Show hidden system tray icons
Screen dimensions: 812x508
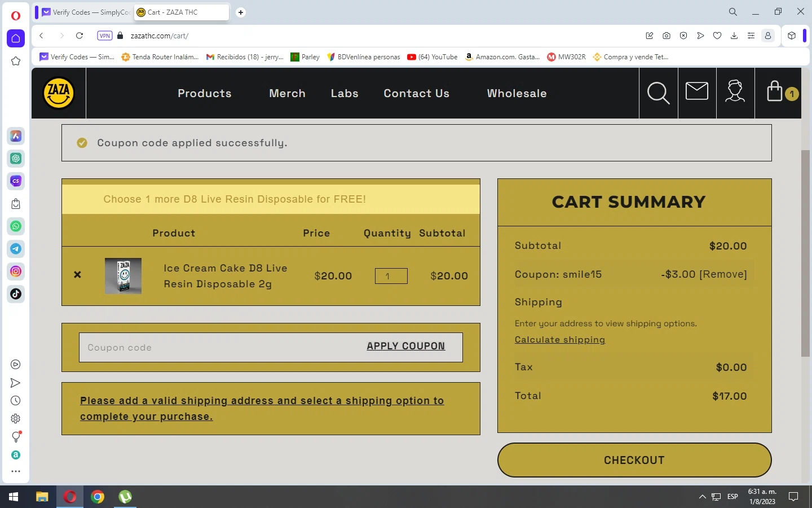coord(702,497)
